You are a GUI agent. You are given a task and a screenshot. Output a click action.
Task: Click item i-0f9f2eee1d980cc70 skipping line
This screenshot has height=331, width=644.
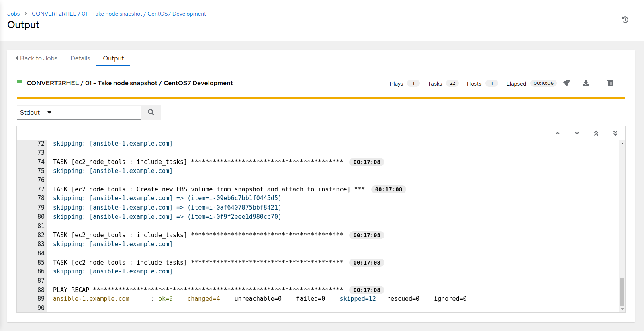pos(167,217)
